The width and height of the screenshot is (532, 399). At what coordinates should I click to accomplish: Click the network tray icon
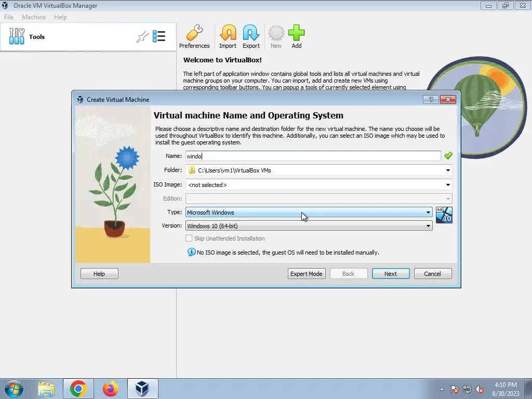click(467, 389)
